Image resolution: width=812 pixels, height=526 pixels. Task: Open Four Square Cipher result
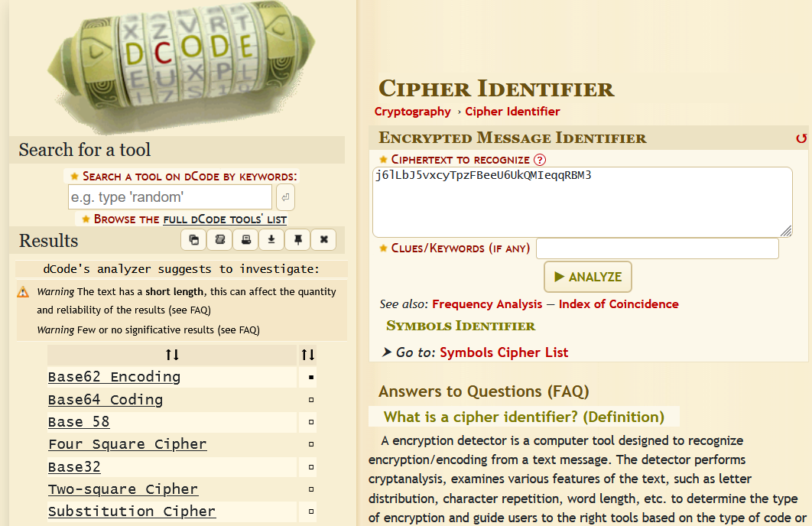click(128, 444)
